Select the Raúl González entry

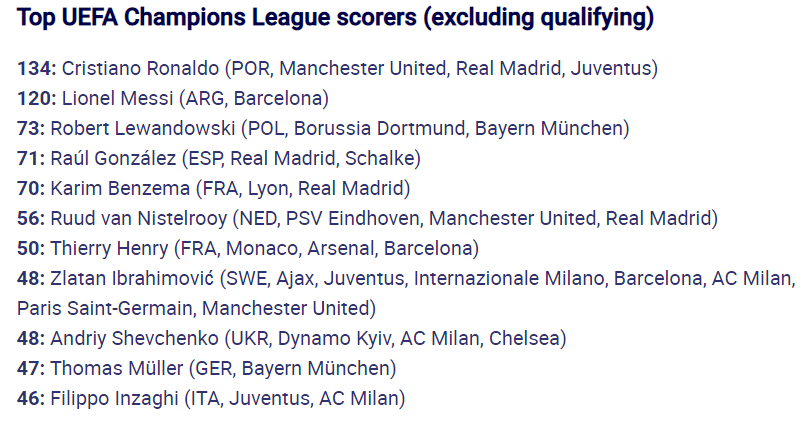[219, 158]
